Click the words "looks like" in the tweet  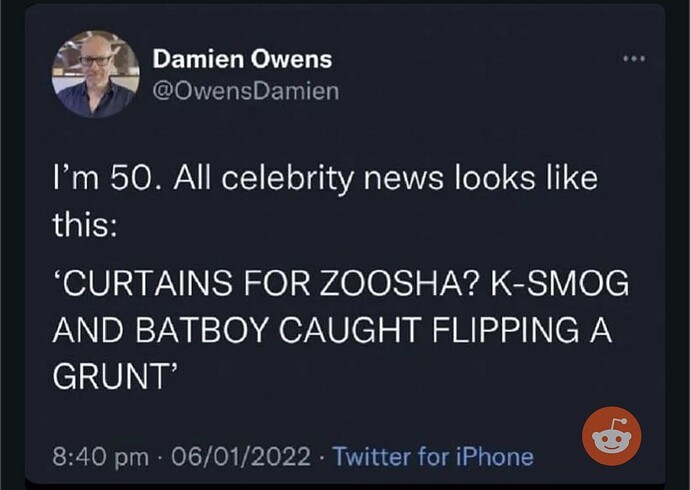(526, 178)
